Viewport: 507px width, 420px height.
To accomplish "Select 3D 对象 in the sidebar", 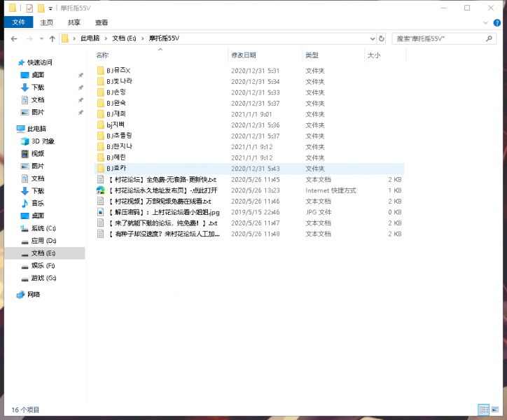I will point(42,141).
